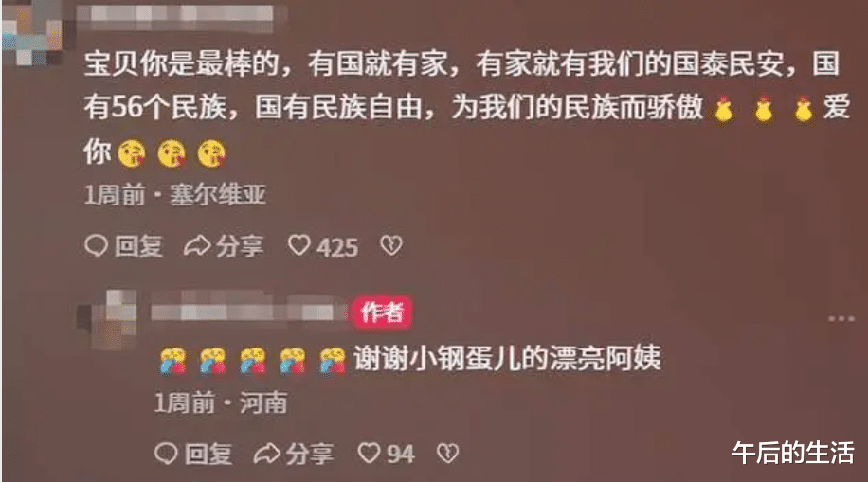Like the comment with 425 likes
The image size is (868, 482).
pyautogui.click(x=299, y=245)
